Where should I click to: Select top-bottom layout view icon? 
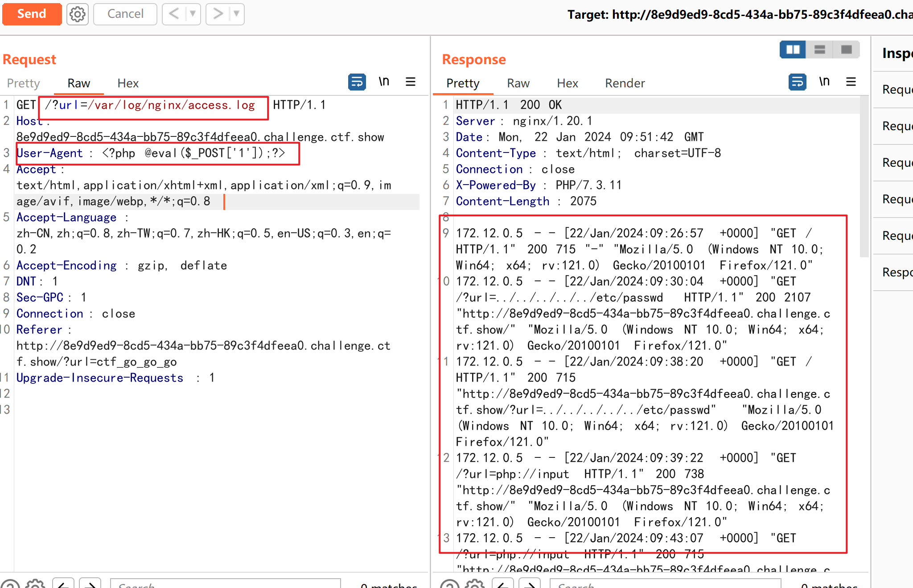click(x=819, y=49)
